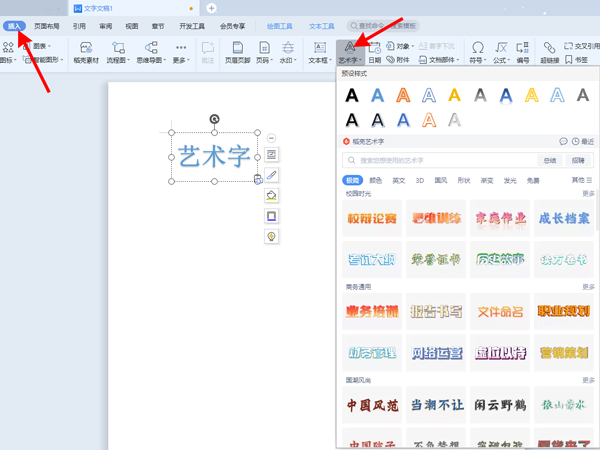Click the lightbulb floating icon
The height and width of the screenshot is (450, 600).
pos(271,236)
